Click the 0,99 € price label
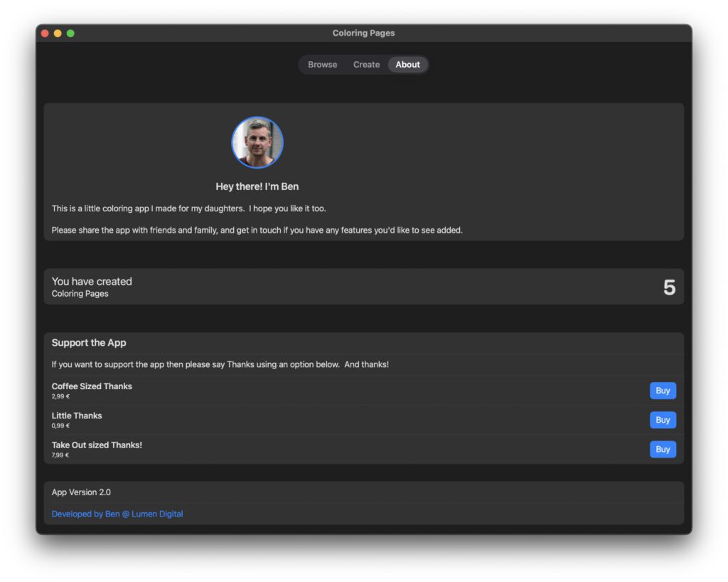Screen dimensions: 728x582 [x=60, y=426]
